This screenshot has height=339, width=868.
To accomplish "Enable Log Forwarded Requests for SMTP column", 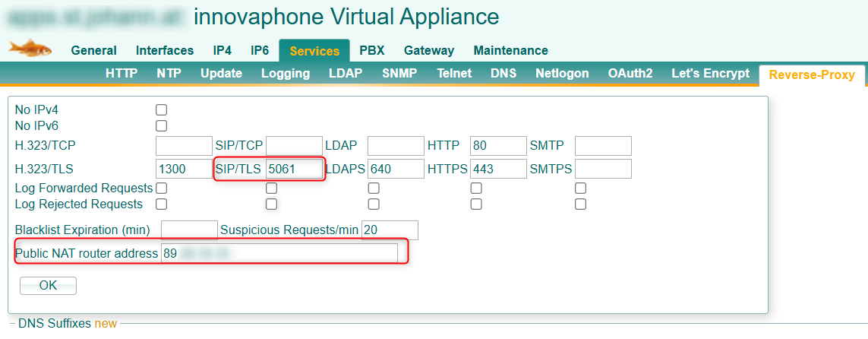I will coord(580,188).
